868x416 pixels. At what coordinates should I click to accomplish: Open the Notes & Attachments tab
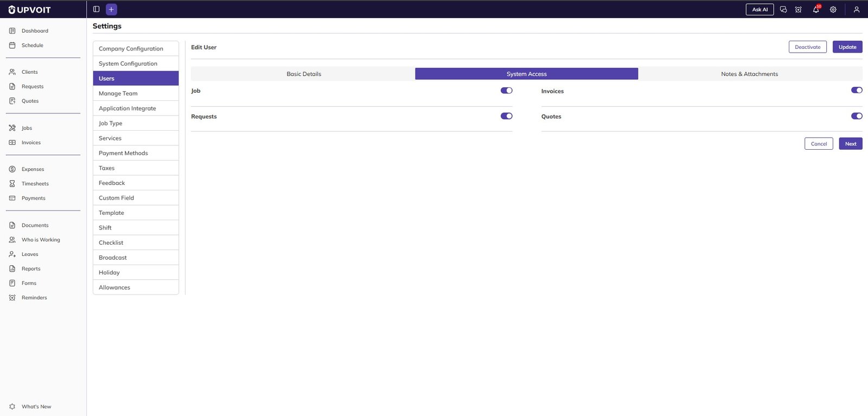[749, 74]
